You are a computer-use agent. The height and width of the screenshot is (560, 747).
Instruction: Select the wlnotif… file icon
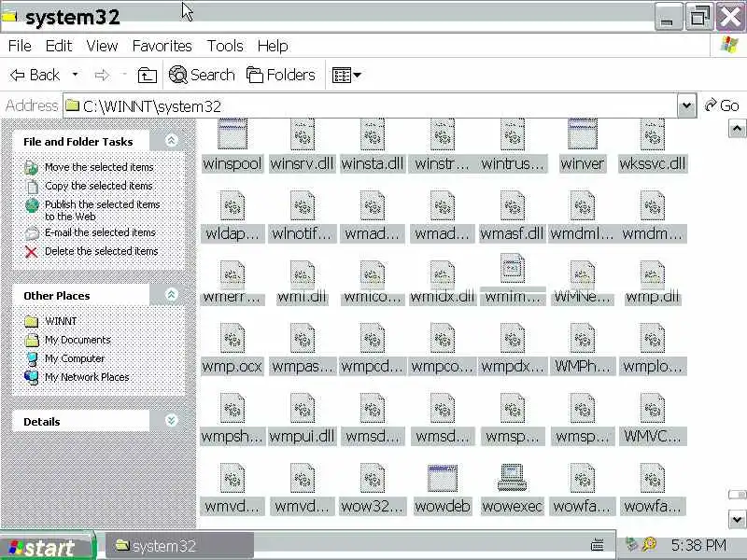click(303, 205)
